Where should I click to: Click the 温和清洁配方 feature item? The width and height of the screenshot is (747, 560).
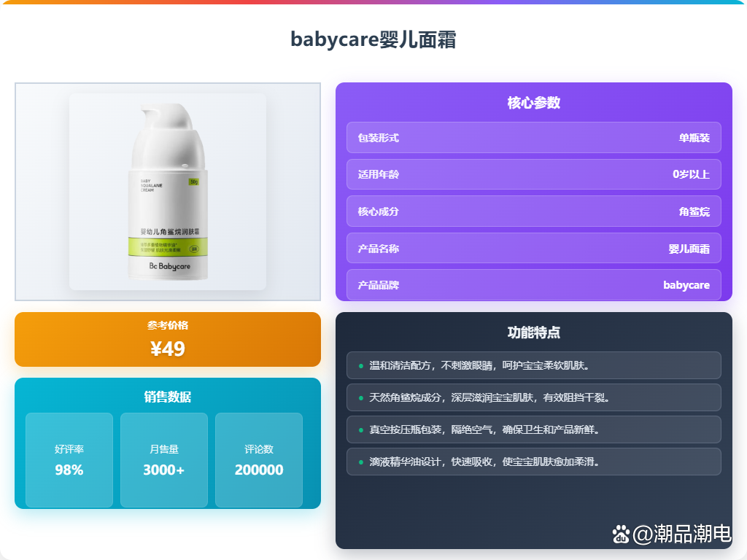(x=533, y=365)
